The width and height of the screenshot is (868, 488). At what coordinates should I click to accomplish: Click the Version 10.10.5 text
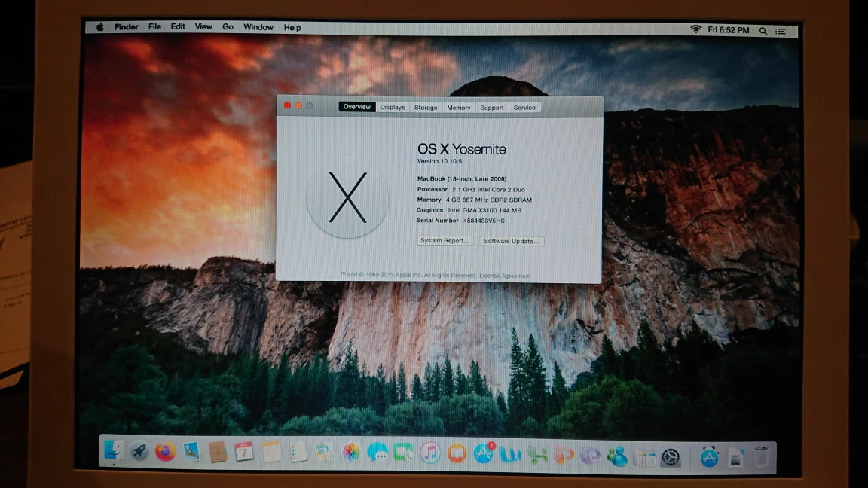(x=439, y=162)
